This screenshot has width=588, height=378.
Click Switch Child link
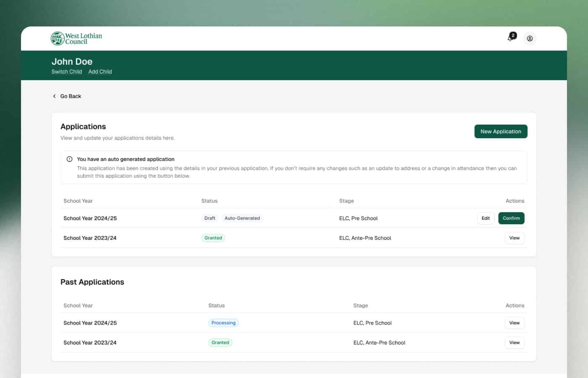click(x=66, y=72)
